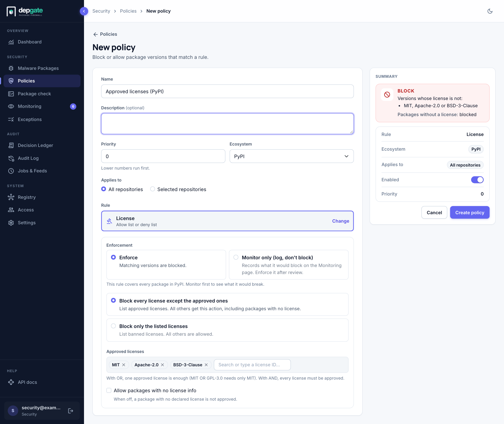This screenshot has width=504, height=424.
Task: Go to Exceptions page
Action: click(x=42, y=119)
